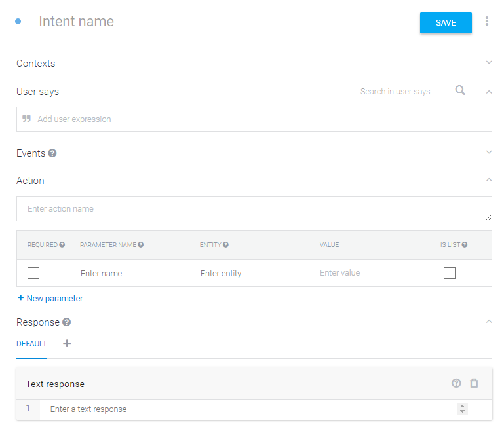This screenshot has width=504, height=429.
Task: Open the Events help question mark
Action: click(52, 153)
